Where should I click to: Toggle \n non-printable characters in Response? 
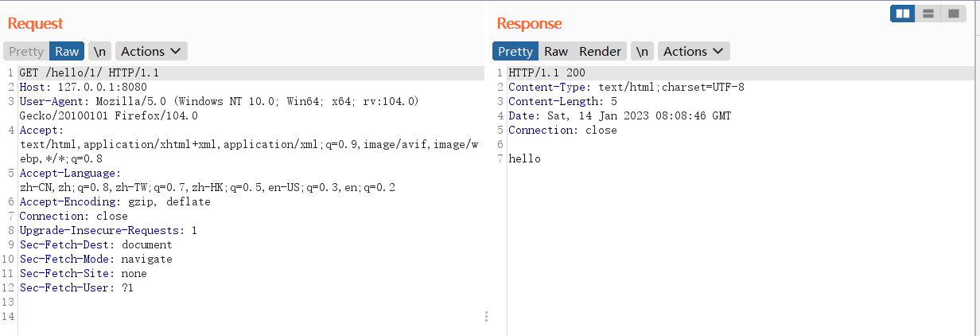coord(643,51)
